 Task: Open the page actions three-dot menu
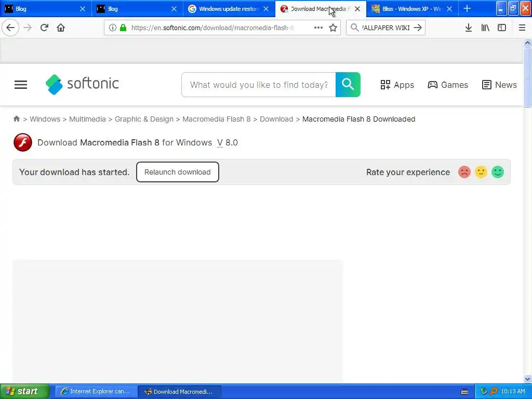click(318, 28)
